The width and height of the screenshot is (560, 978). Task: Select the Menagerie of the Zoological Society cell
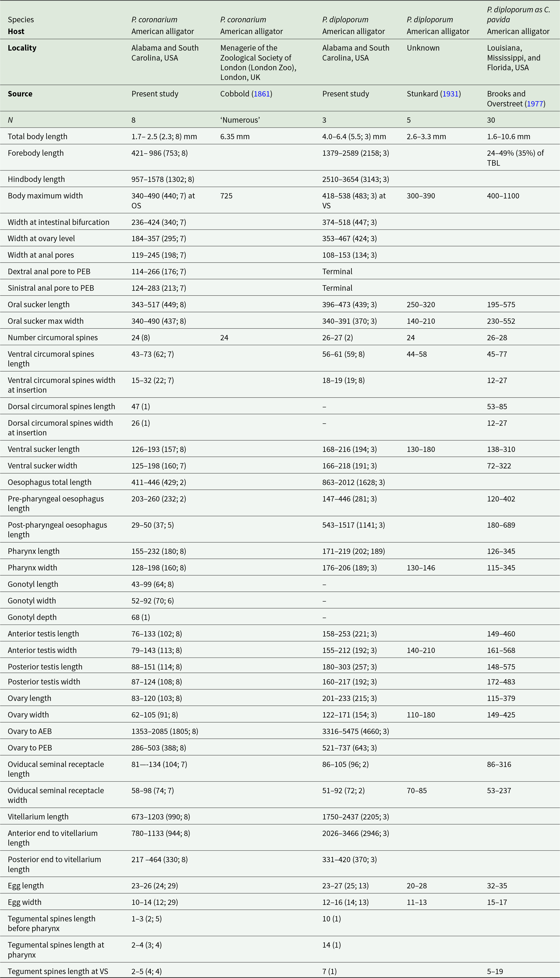click(258, 62)
